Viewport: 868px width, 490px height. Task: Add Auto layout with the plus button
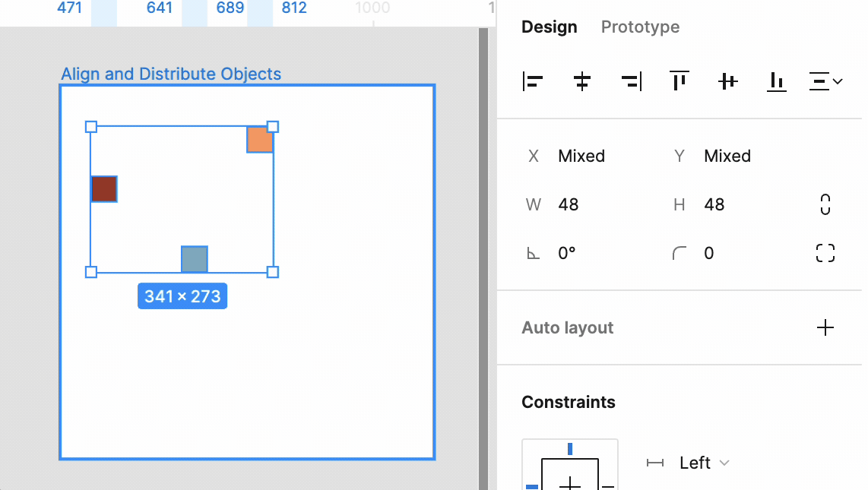pyautogui.click(x=825, y=327)
